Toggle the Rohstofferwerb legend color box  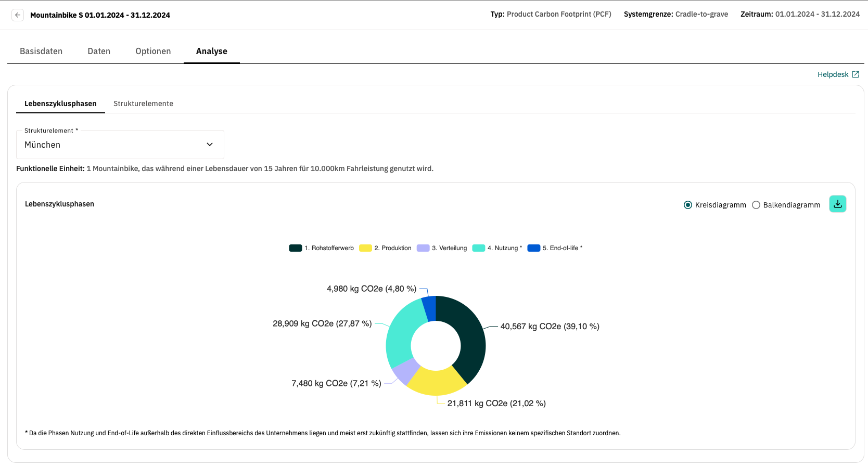click(x=296, y=248)
